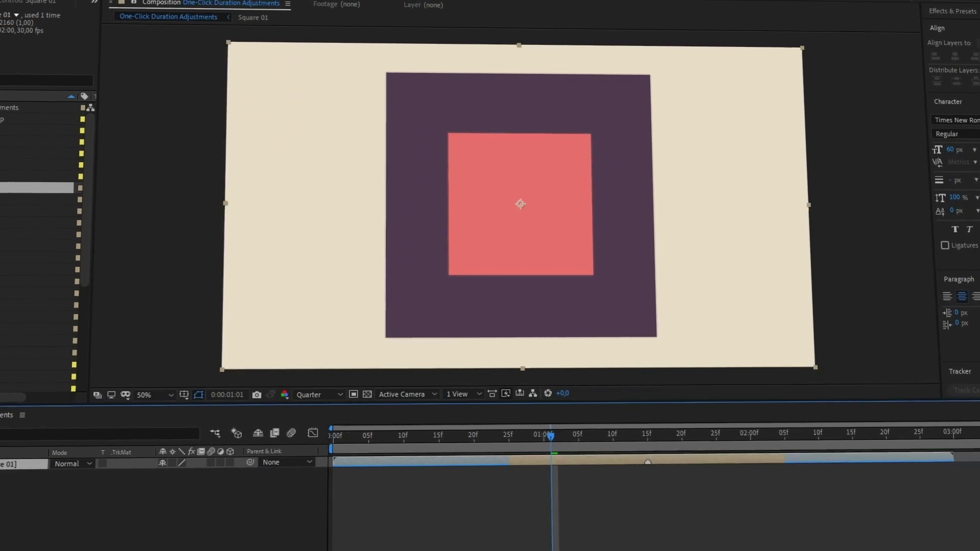This screenshot has height=551, width=980.
Task: Click the layer marker on the timeline bar
Action: coord(648,462)
